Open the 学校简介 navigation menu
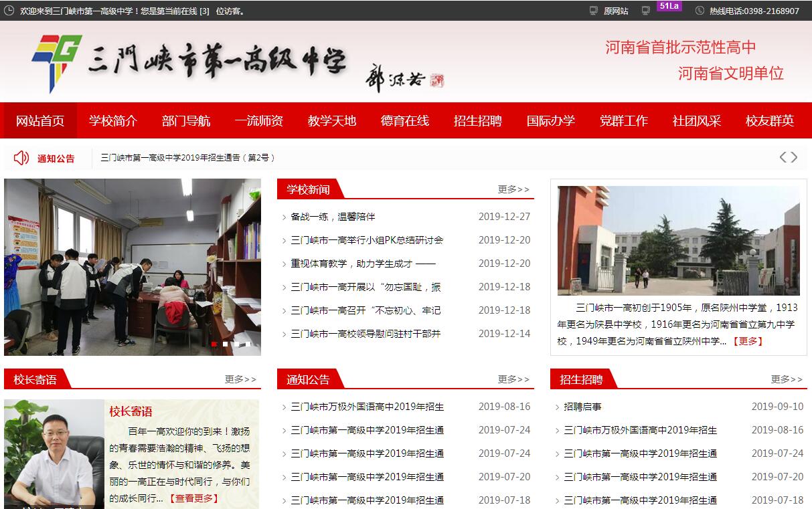This screenshot has height=509, width=812. (x=113, y=121)
